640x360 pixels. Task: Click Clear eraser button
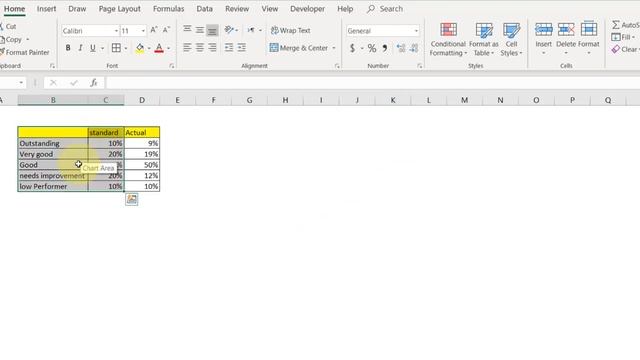(624, 49)
